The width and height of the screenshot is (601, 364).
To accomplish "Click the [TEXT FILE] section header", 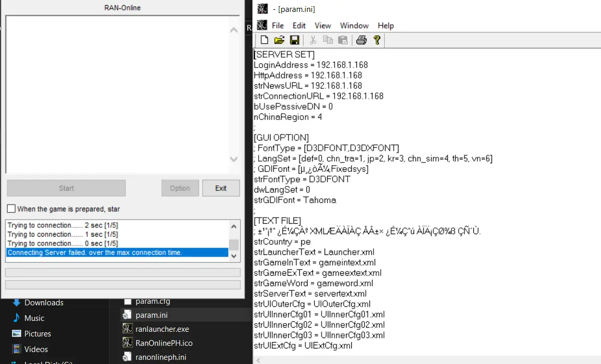I will (x=277, y=221).
